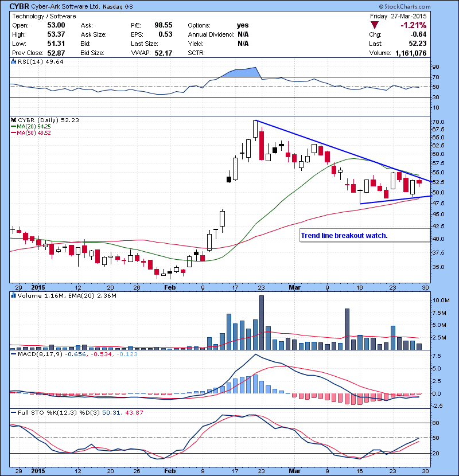Click the candlestick icon beside CYBR (Daily)
This screenshot has width=459, height=476.
pyautogui.click(x=13, y=120)
